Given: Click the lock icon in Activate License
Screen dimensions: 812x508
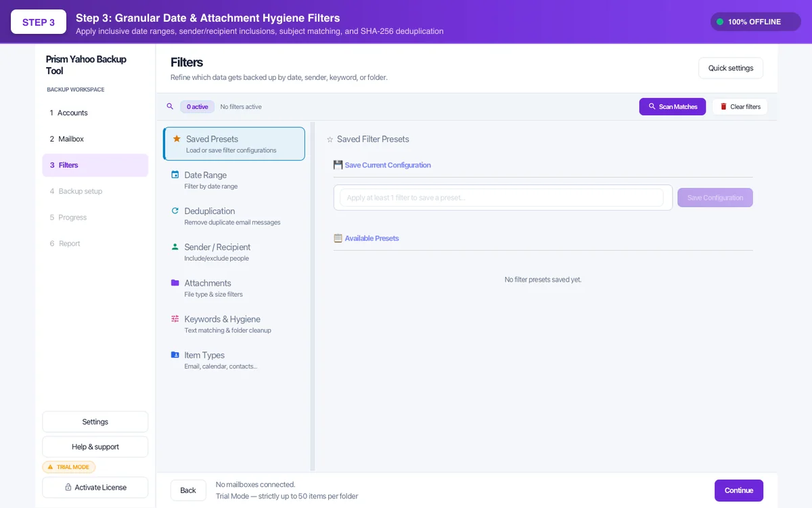Looking at the screenshot, I should point(68,487).
